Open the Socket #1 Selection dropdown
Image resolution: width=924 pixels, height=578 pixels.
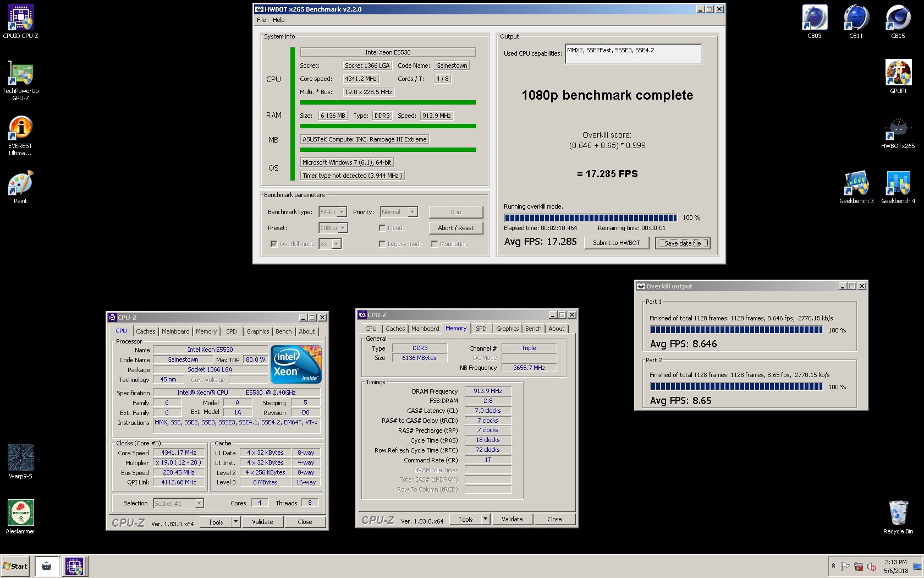click(x=178, y=503)
